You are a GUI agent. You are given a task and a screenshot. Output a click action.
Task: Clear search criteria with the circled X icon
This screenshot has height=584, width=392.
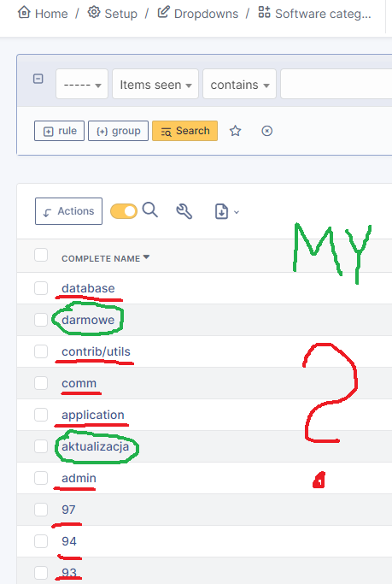tap(267, 131)
